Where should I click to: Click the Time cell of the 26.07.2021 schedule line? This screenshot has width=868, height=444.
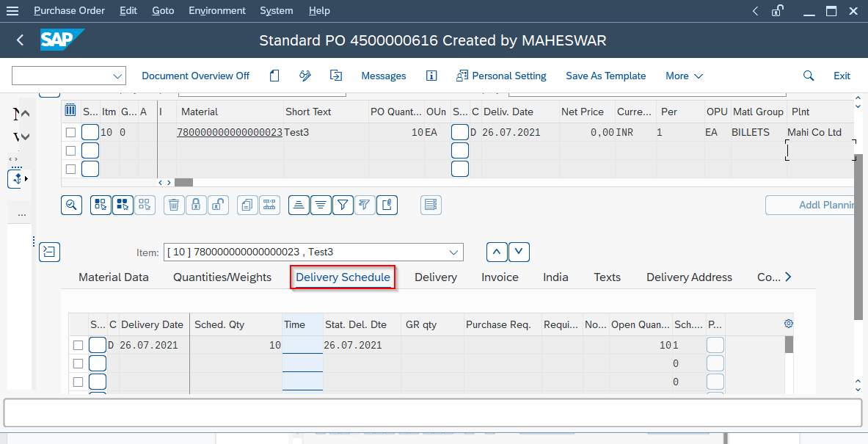tap(302, 345)
